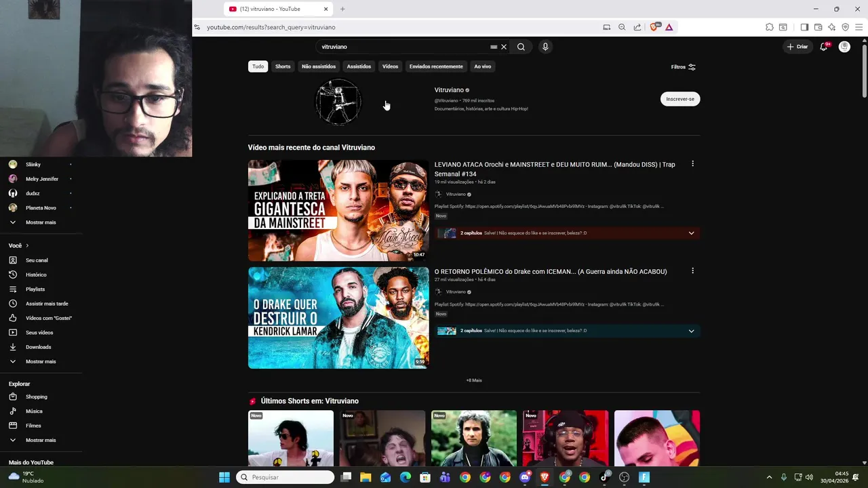Expand chapters of the LEVIANO ATACA video

click(691, 233)
